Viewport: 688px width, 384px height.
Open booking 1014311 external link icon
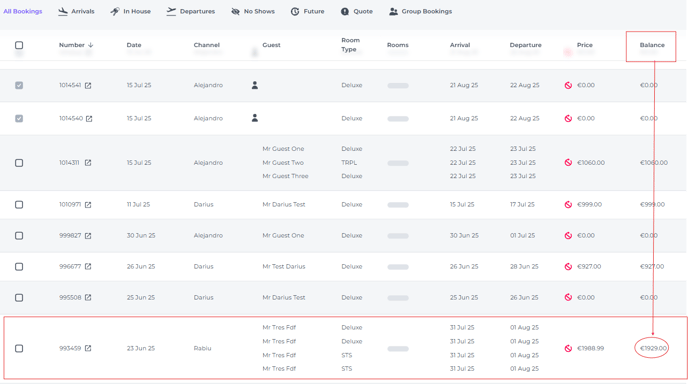88,163
